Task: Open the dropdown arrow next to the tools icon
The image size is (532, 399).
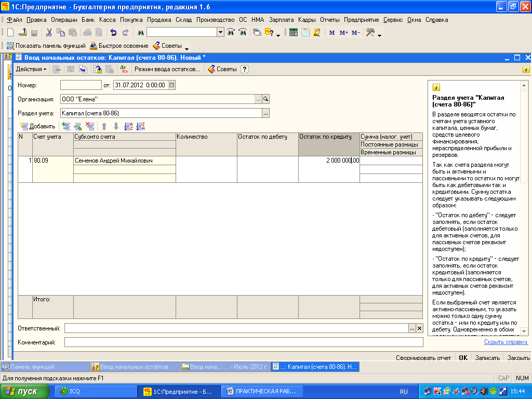Action: tap(379, 35)
